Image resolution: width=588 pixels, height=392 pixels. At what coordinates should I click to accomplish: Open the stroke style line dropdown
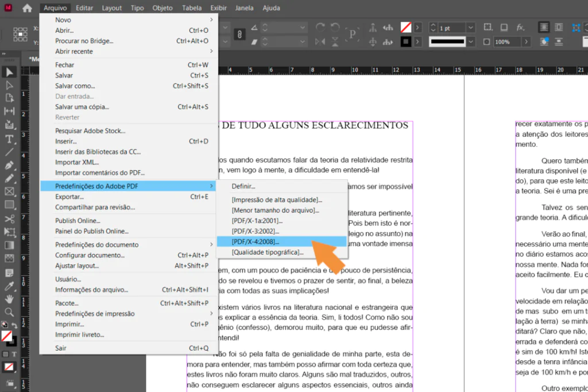(471, 42)
